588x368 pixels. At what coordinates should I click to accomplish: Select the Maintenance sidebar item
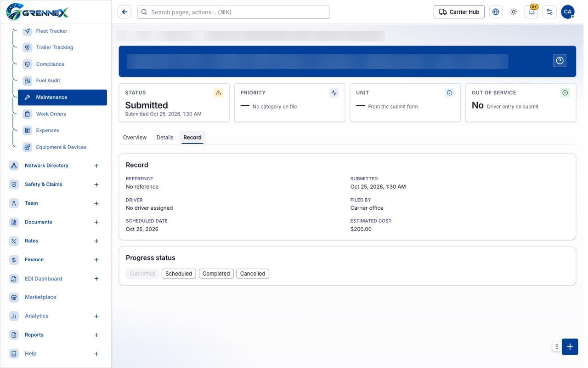click(62, 98)
